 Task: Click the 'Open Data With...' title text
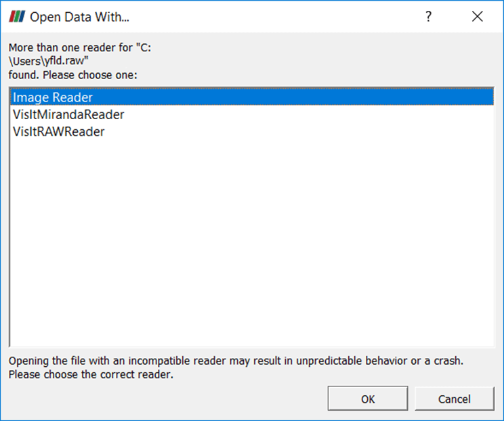(79, 17)
